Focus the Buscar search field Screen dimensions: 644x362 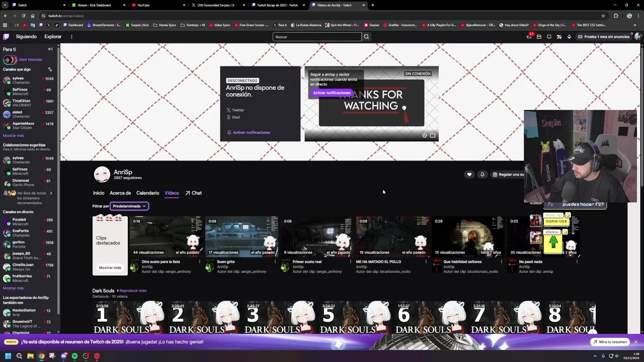pos(317,37)
